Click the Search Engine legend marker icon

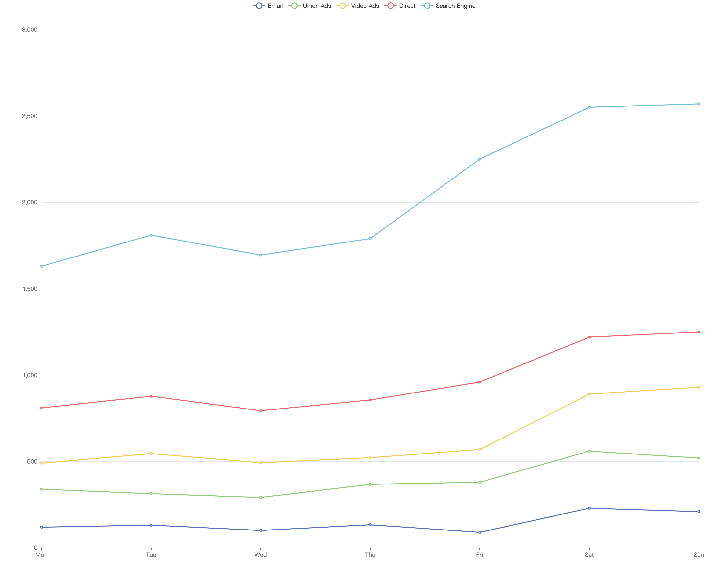click(427, 6)
